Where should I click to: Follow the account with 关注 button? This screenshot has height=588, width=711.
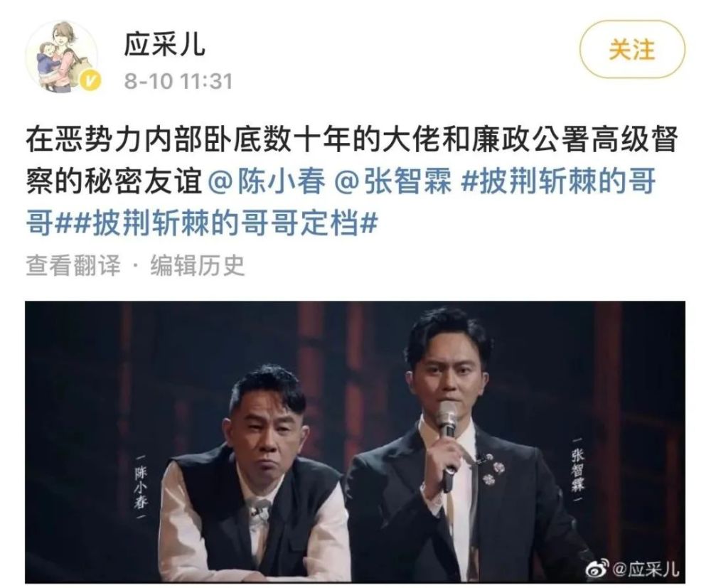pos(633,50)
